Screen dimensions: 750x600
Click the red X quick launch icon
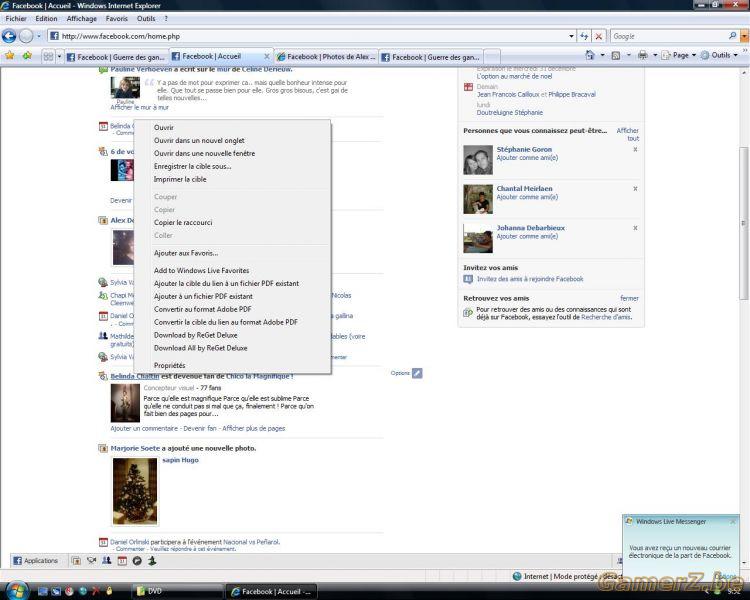click(96, 591)
